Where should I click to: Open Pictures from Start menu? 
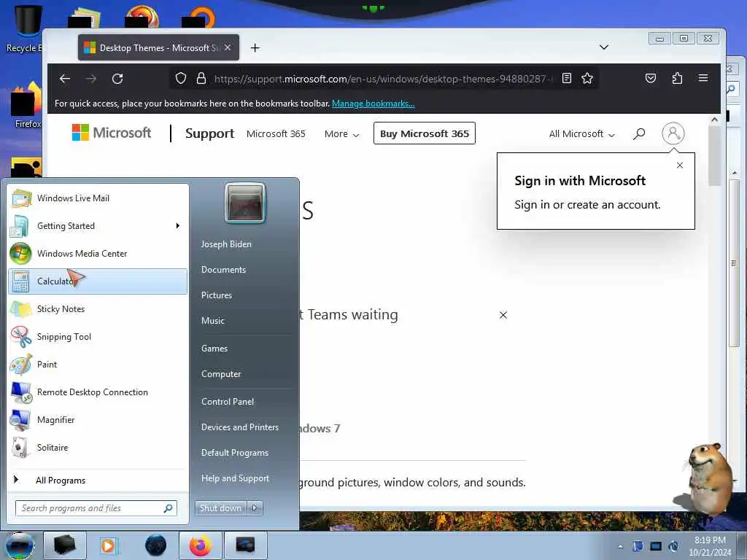pyautogui.click(x=217, y=295)
